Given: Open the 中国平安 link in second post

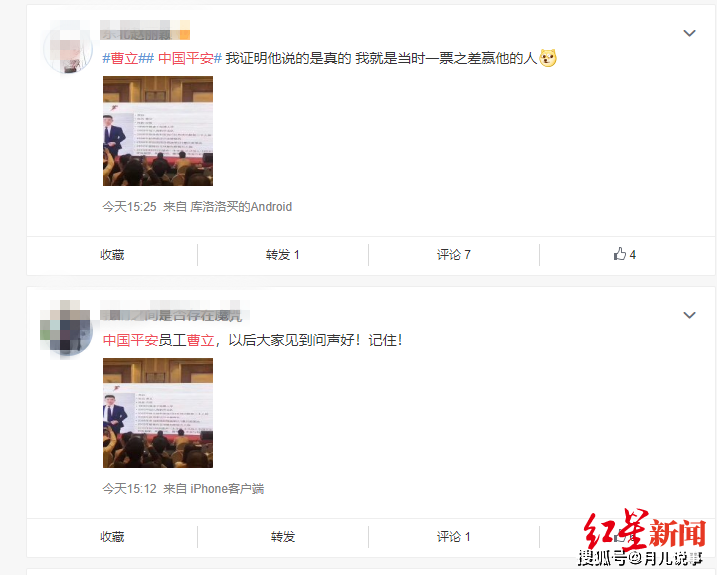Looking at the screenshot, I should tap(130, 340).
